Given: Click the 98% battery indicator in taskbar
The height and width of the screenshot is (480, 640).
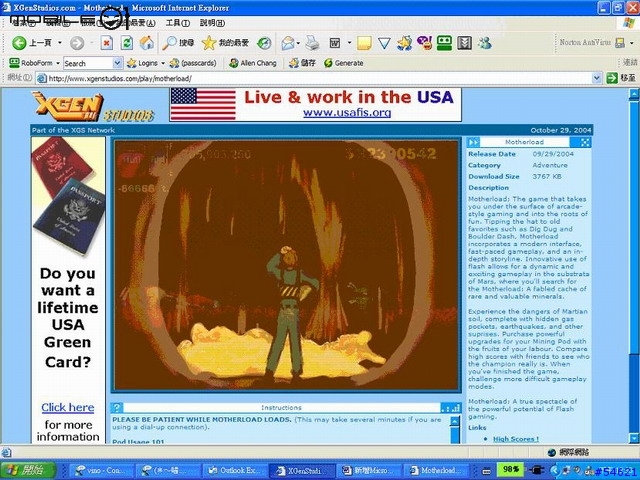Looking at the screenshot, I should (510, 469).
